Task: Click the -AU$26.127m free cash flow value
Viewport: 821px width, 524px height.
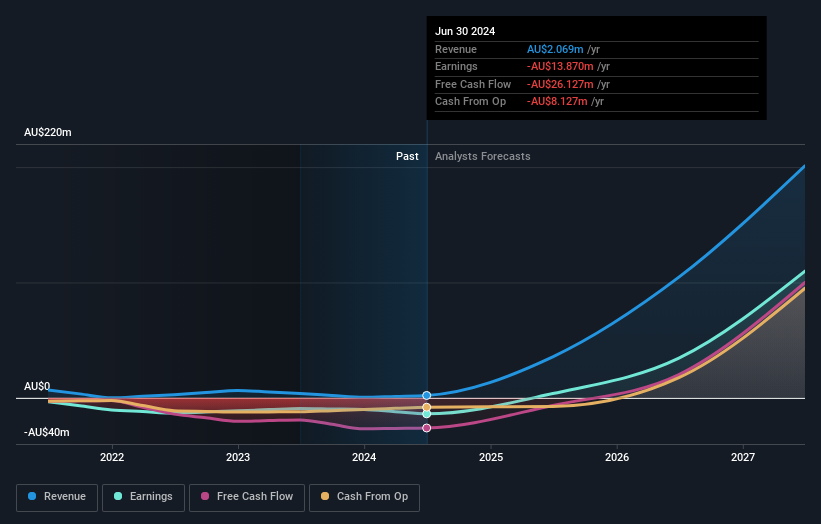Action: click(560, 84)
